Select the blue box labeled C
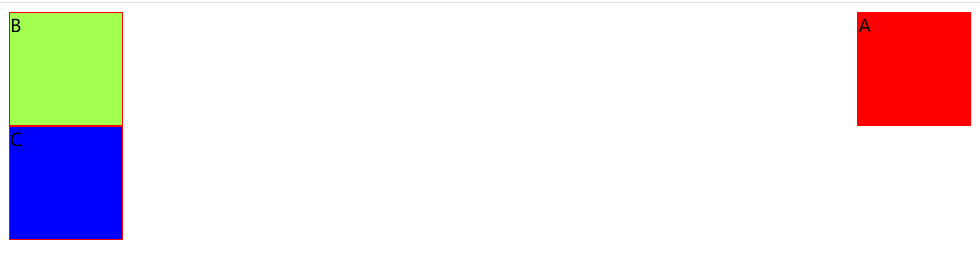Viewport: 980px width, 280px height. (66, 183)
